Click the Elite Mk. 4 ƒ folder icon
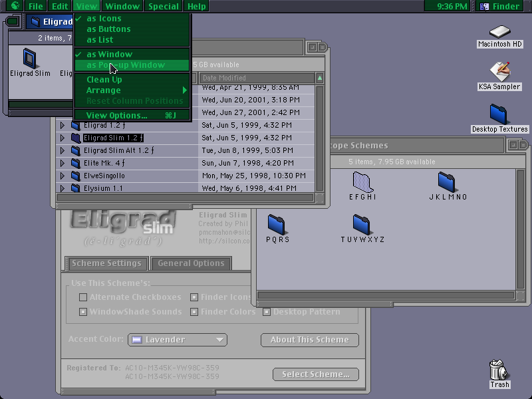The height and width of the screenshot is (399, 532). coord(75,163)
